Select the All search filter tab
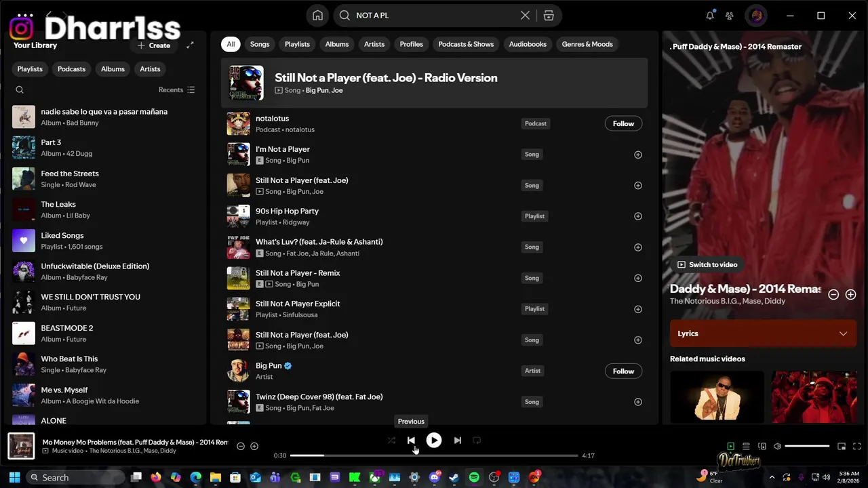The height and width of the screenshot is (488, 868). [231, 44]
